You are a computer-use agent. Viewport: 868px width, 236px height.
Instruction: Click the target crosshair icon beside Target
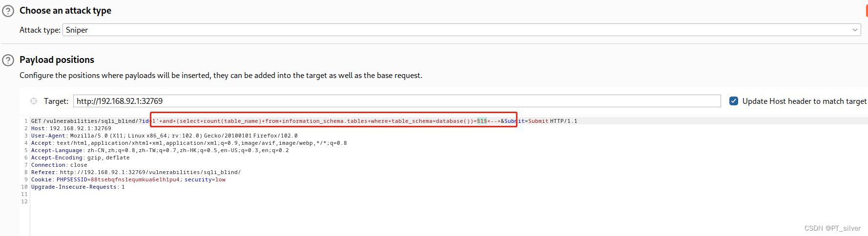pyautogui.click(x=34, y=101)
